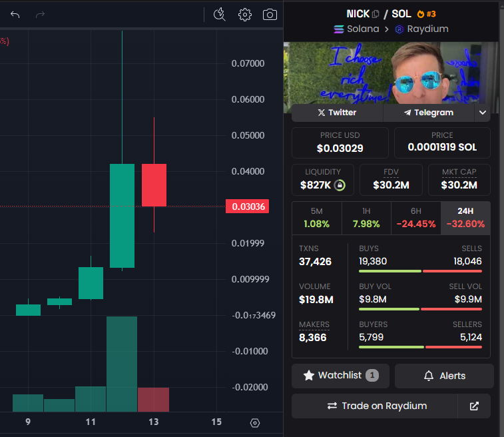The image size is (504, 437).
Task: Click the 0.03036 current price label
Action: point(247,207)
